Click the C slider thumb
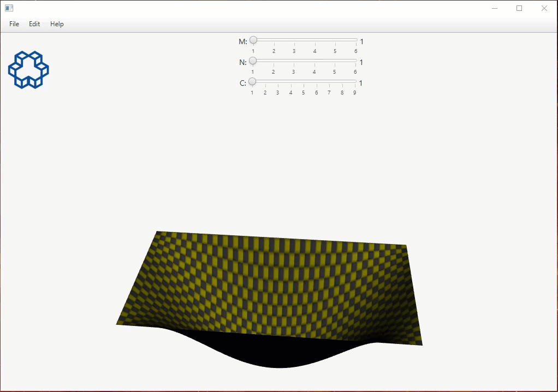558x392 pixels. pyautogui.click(x=252, y=81)
